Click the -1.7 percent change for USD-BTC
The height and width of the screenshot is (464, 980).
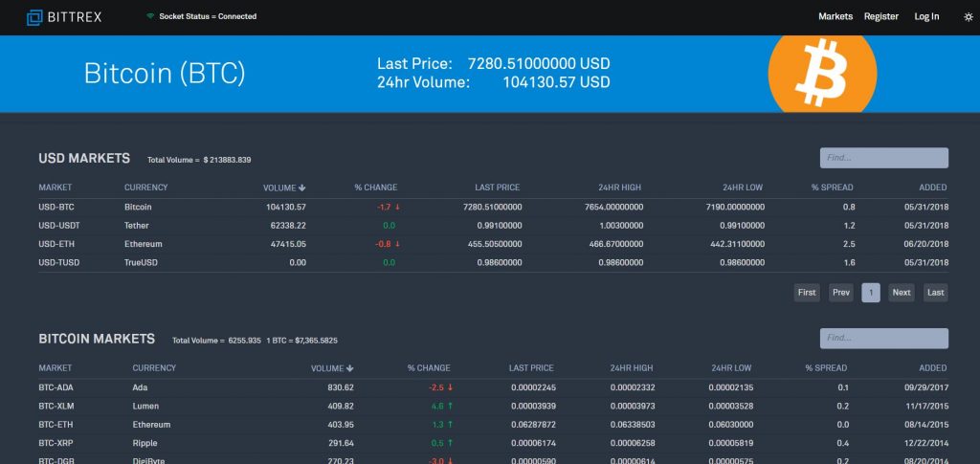pos(385,207)
